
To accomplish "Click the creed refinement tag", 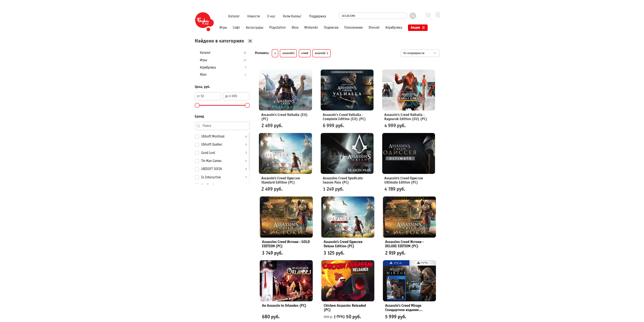I will [304, 53].
